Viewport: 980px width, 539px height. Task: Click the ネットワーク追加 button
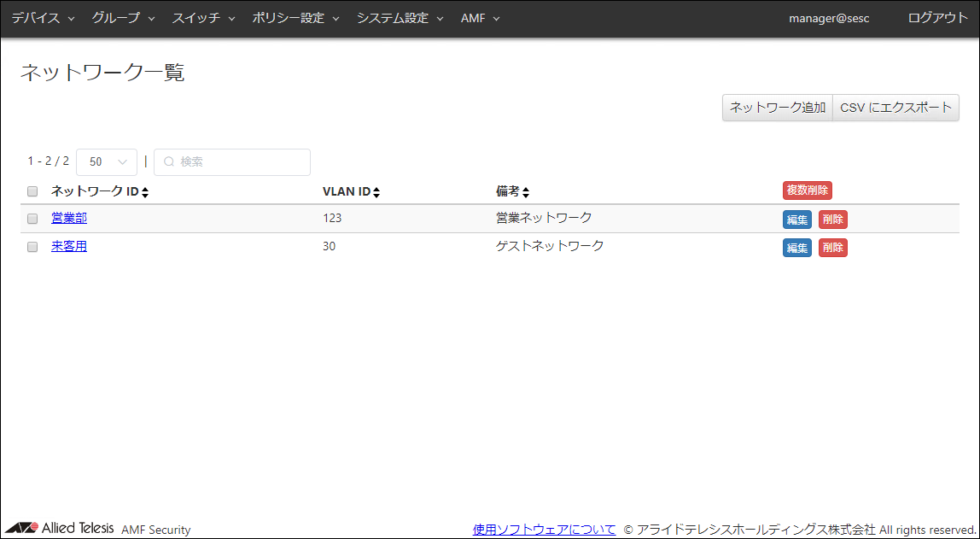pos(778,108)
